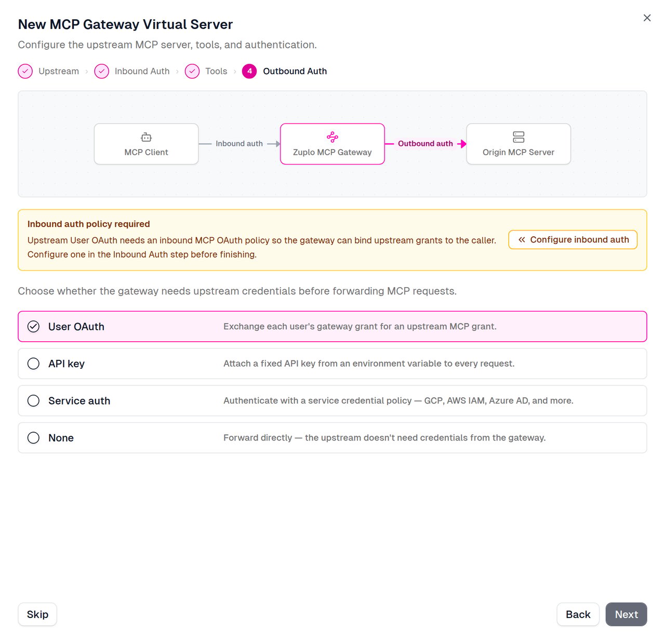Click the Service auth option label
665x644 pixels.
click(79, 401)
